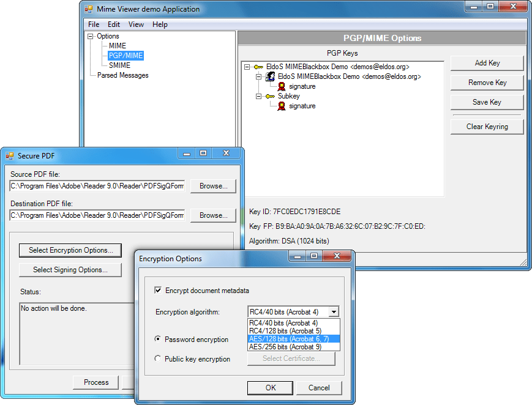Choose AES/256 bits (Acrobat 9) option

[294, 347]
